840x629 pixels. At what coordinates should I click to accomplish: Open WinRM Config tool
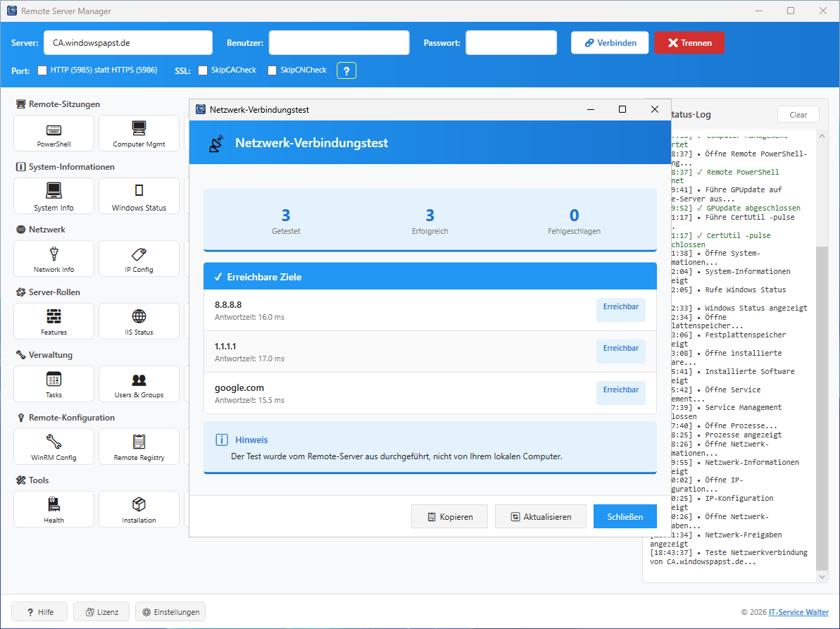[54, 447]
